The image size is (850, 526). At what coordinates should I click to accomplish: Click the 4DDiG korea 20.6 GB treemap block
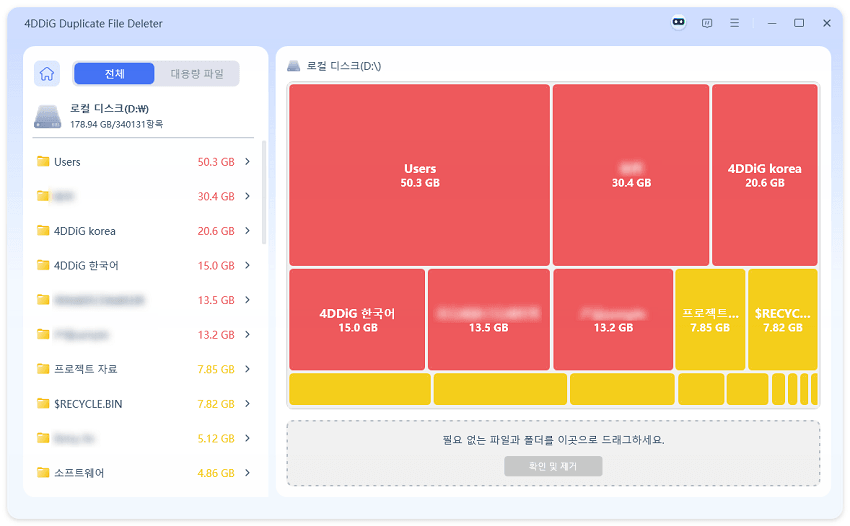(764, 175)
